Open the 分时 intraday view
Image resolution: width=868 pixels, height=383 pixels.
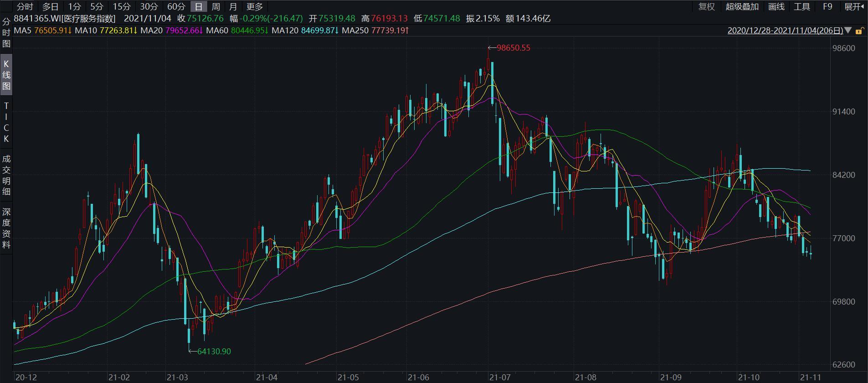(x=25, y=7)
